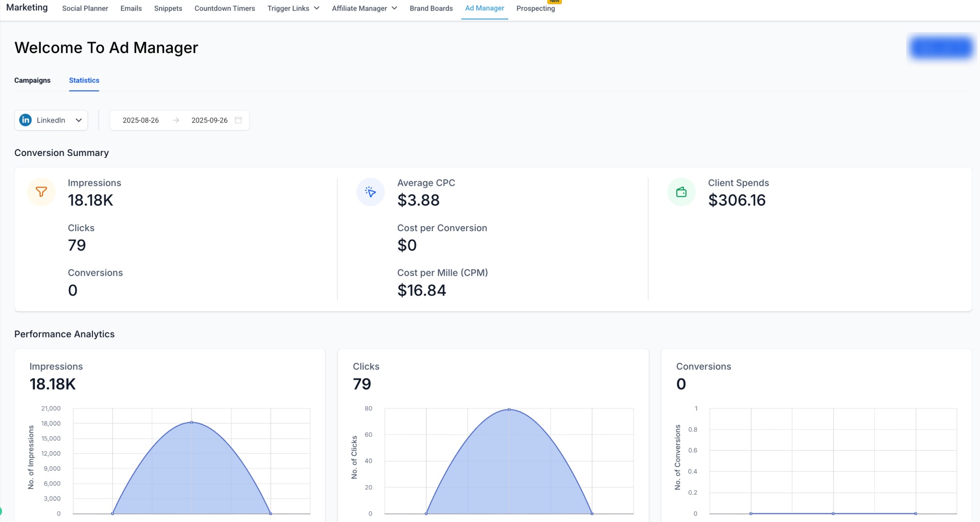Open Social Planner in the navigation bar
This screenshot has height=522, width=980.
click(x=85, y=8)
